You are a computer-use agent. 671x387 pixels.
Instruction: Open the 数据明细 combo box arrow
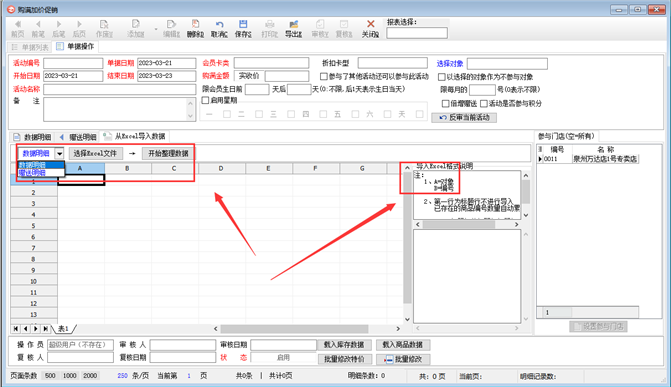(x=59, y=153)
